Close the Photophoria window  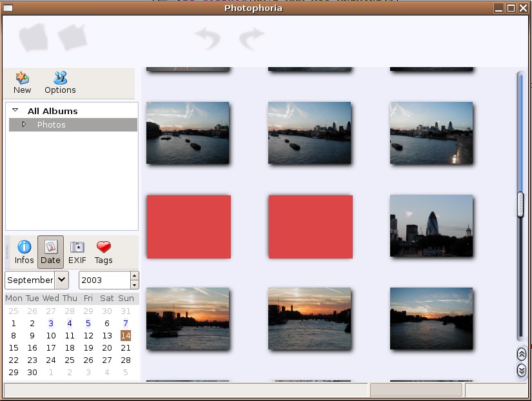point(523,8)
